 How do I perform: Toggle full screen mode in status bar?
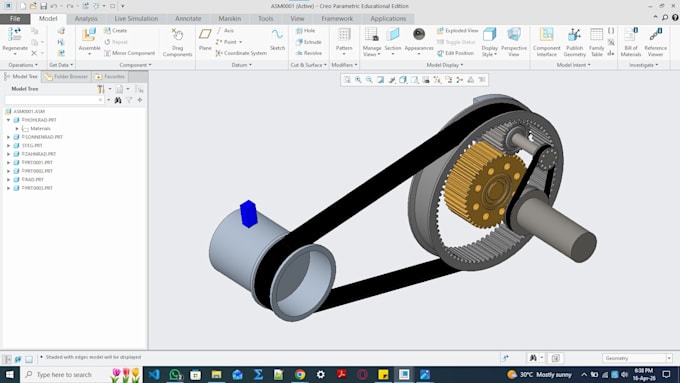29,359
